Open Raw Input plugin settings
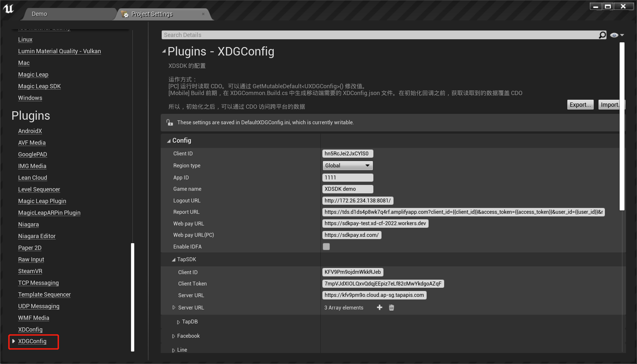 [31, 260]
